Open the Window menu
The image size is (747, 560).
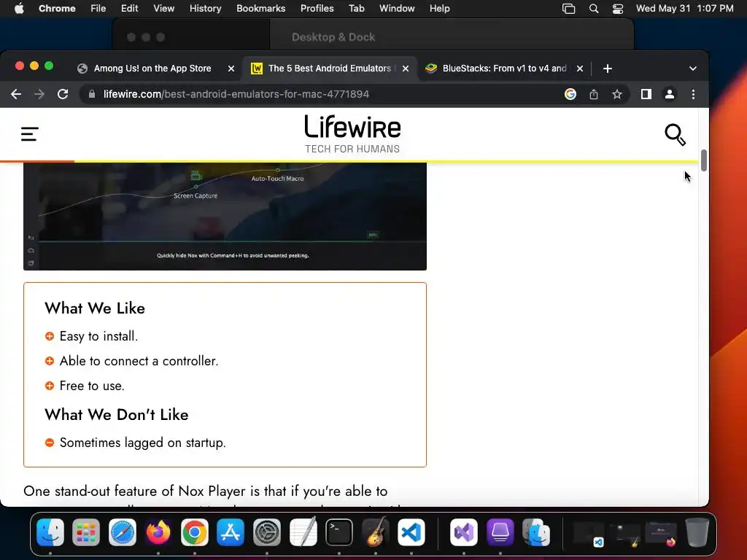click(397, 9)
